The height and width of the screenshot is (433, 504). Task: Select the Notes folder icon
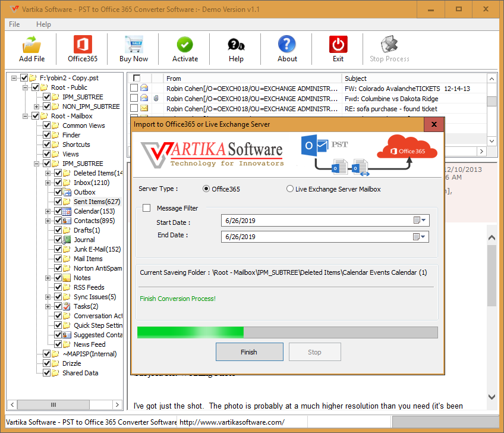coord(67,278)
